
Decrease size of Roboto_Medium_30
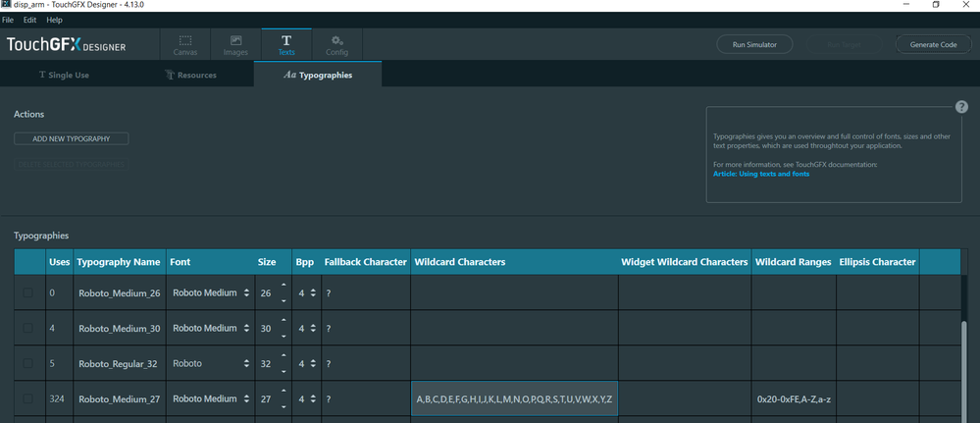pos(284,336)
